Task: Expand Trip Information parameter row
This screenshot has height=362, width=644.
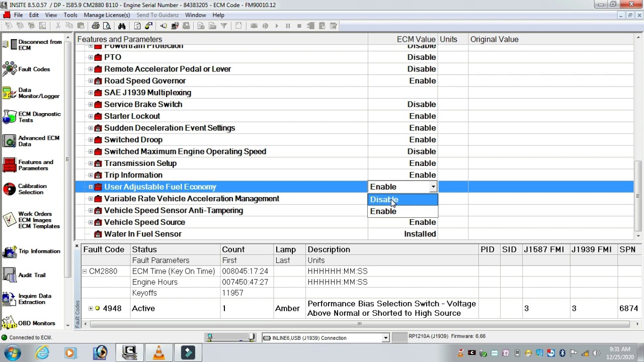Action: click(x=91, y=175)
